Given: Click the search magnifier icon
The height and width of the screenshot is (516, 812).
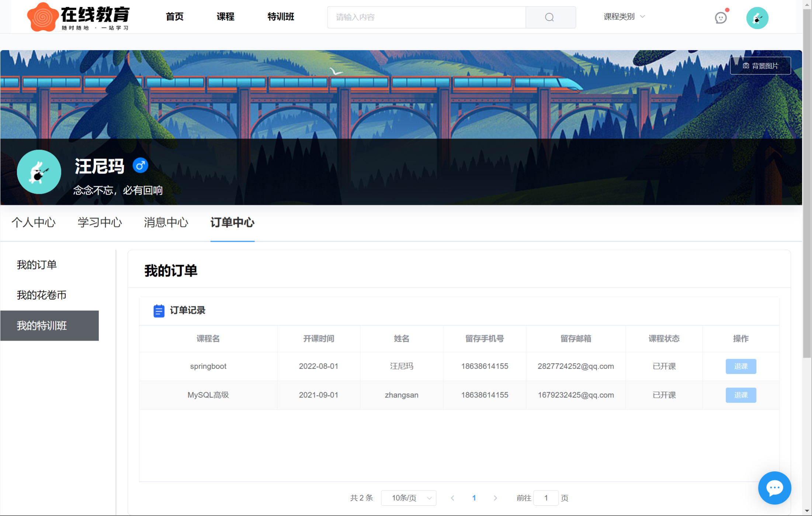Looking at the screenshot, I should pyautogui.click(x=549, y=17).
